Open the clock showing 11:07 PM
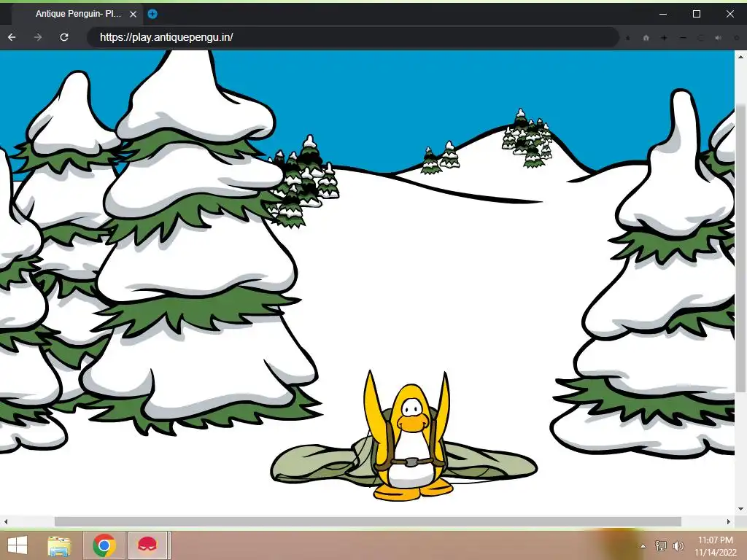The height and width of the screenshot is (560, 747). [x=715, y=540]
